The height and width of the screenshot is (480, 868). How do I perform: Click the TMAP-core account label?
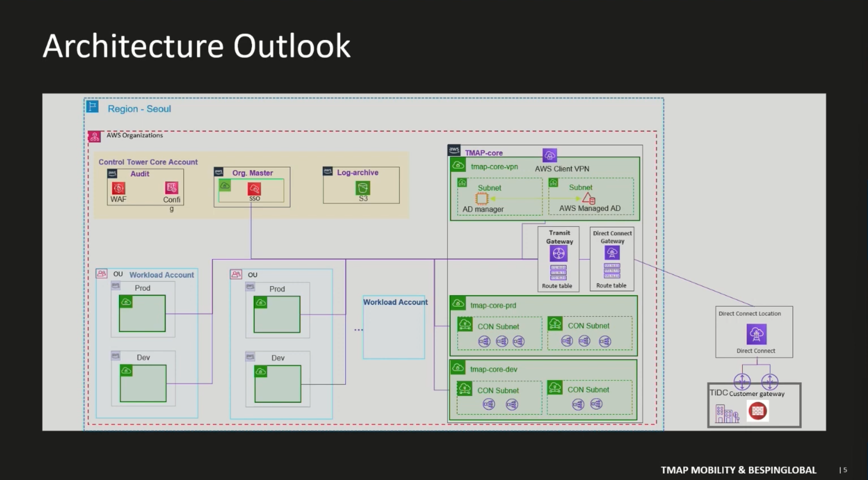pos(484,153)
